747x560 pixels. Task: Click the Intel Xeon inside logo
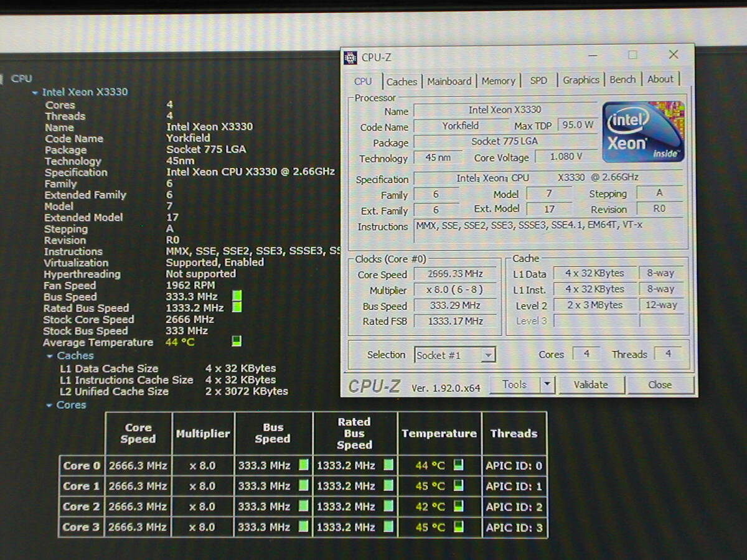[x=643, y=131]
